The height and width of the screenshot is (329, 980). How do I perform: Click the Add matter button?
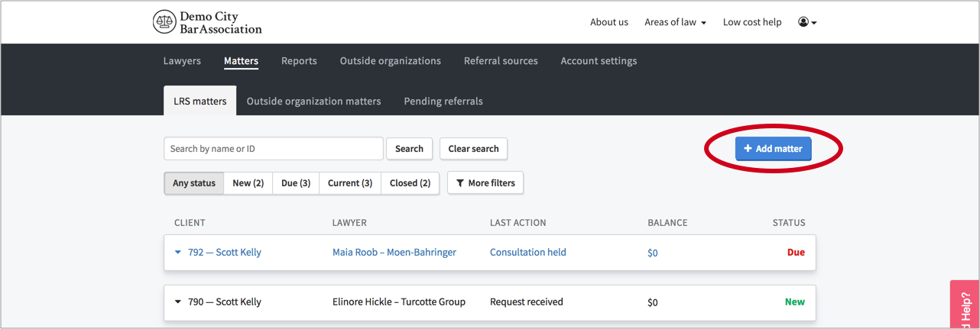pyautogui.click(x=773, y=149)
